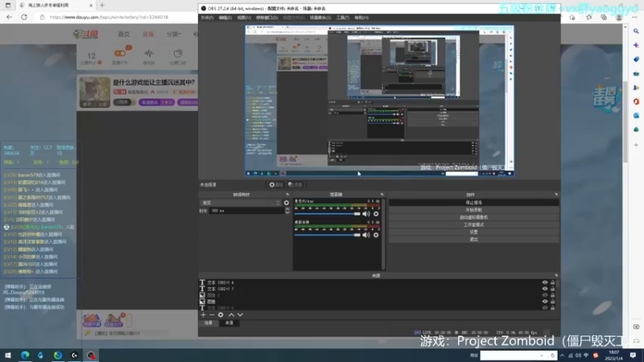
Task: Open the taskbar address dropdown arrow
Action: coord(542,356)
